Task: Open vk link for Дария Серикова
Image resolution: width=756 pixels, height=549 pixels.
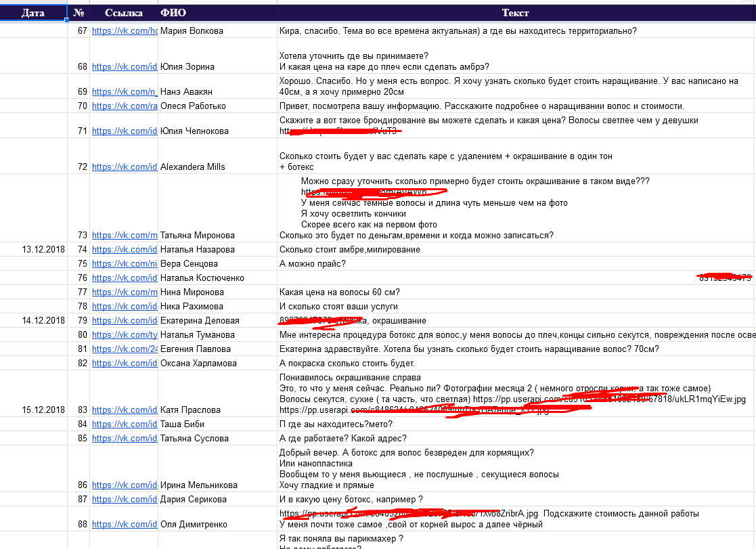Action: tap(125, 500)
